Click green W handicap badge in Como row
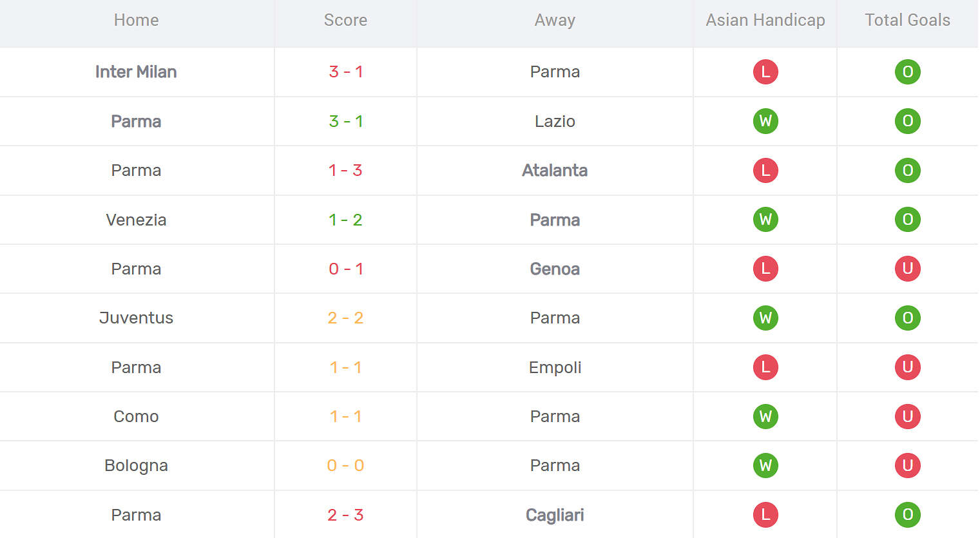980x538 pixels. (x=765, y=416)
